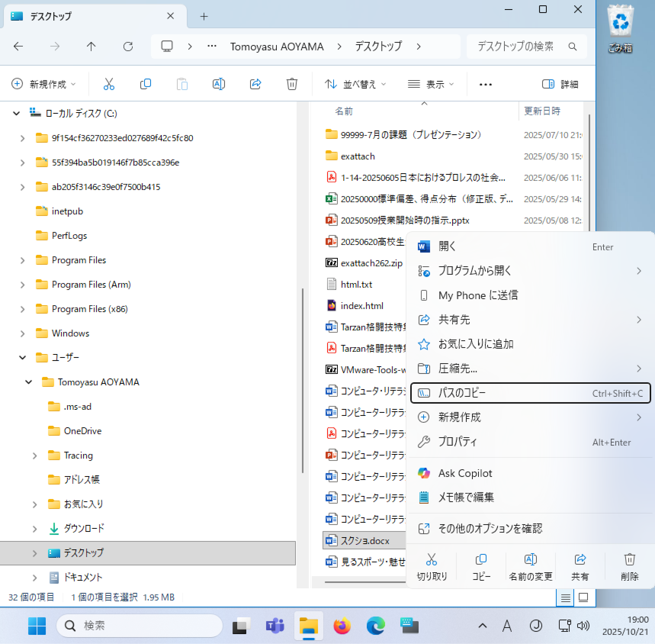Open the Sort dropdown in toolbar
The image size is (655, 644).
coord(355,84)
